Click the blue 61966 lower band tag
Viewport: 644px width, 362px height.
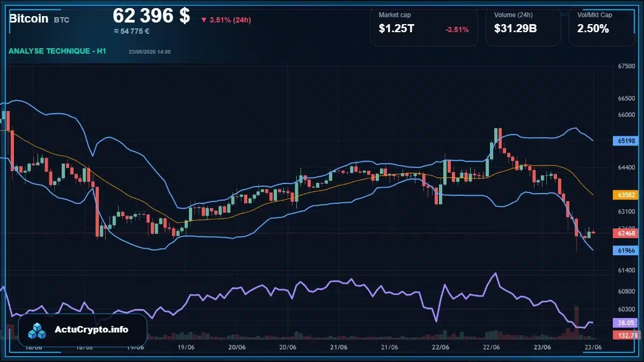(x=626, y=250)
